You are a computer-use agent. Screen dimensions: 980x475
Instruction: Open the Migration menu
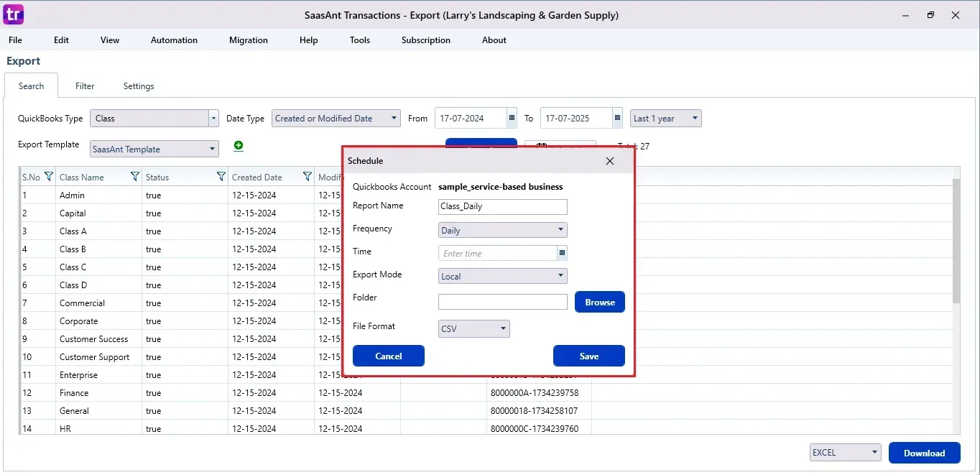tap(249, 40)
